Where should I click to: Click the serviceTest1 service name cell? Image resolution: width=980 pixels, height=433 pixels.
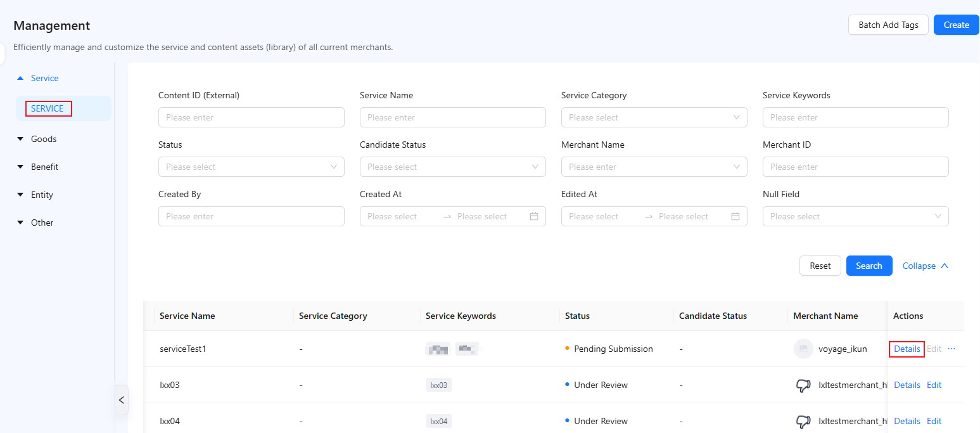click(182, 349)
